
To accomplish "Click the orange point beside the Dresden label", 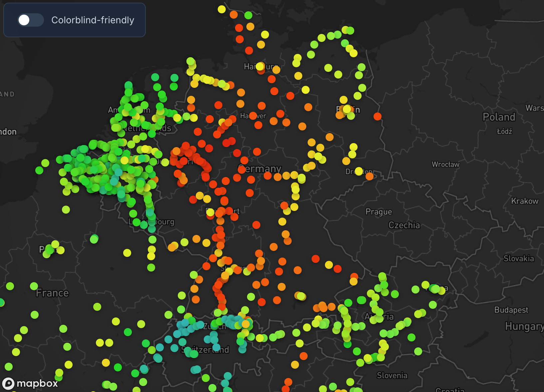I will click(x=369, y=176).
